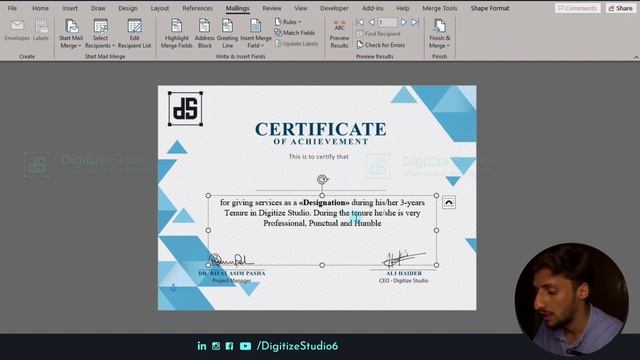
Task: Open the Merge Tools tab
Action: (x=440, y=8)
